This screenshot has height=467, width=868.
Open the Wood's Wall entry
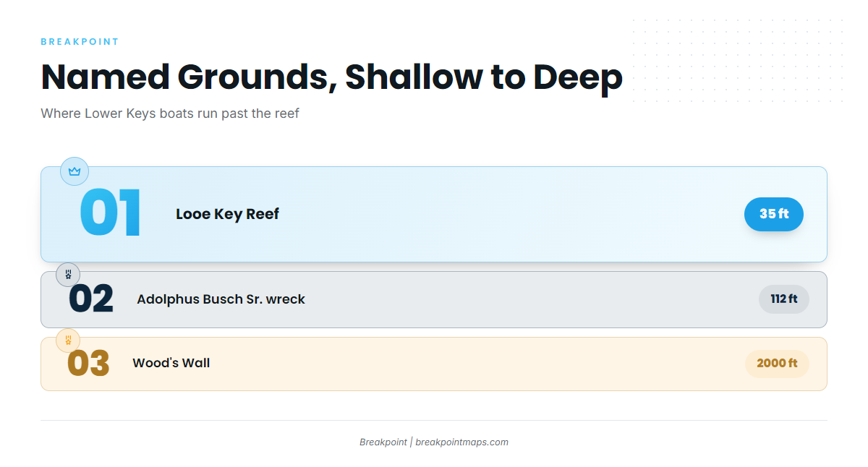click(x=171, y=363)
